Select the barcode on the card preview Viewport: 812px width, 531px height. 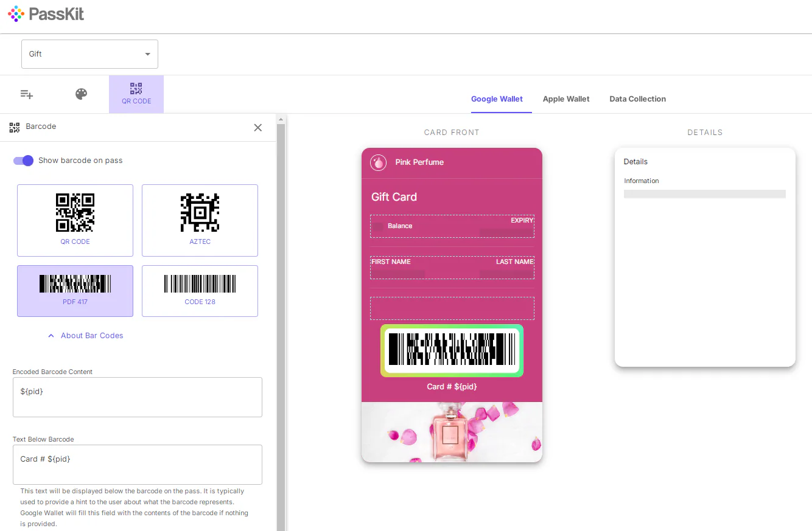point(452,350)
